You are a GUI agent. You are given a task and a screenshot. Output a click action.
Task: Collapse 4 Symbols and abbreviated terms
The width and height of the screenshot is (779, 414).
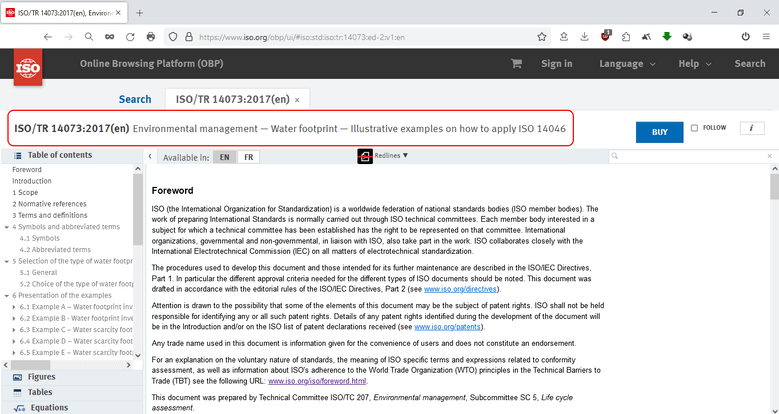(x=7, y=227)
